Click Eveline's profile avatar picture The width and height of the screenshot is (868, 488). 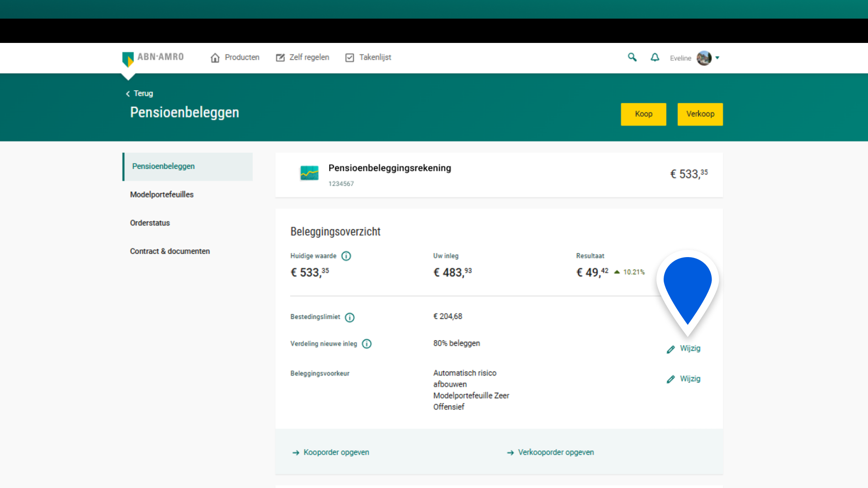(x=704, y=58)
